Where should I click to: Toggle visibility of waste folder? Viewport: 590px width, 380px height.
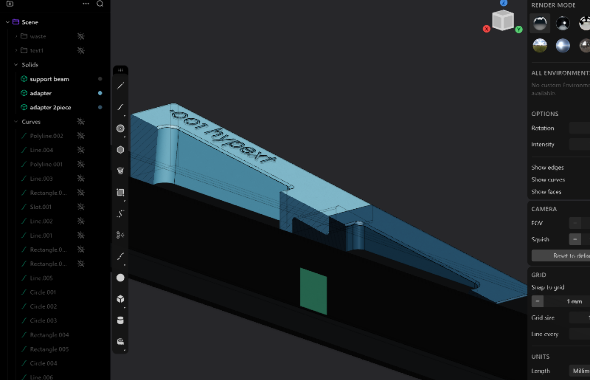point(81,36)
